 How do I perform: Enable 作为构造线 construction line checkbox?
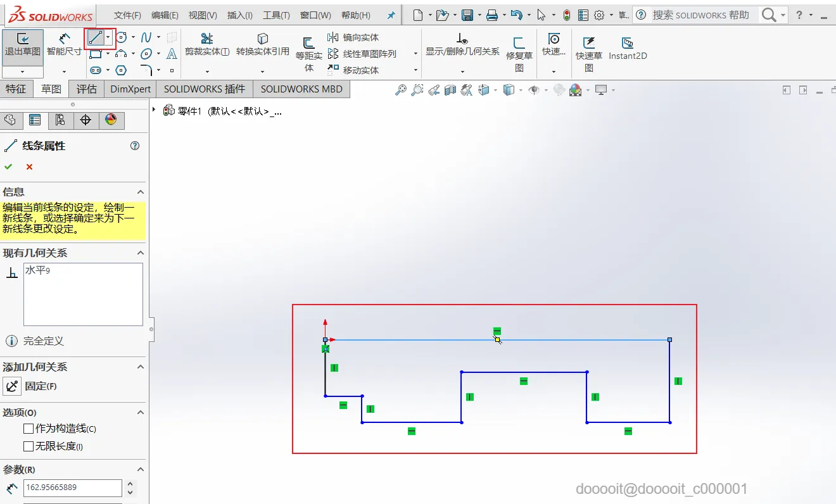(28, 429)
